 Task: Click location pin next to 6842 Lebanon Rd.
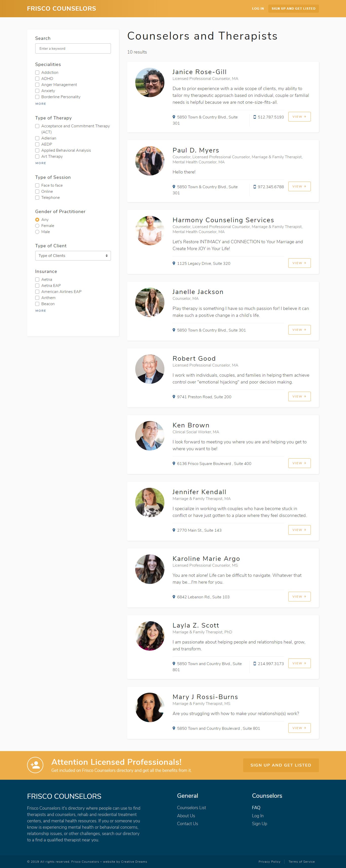coord(174,597)
